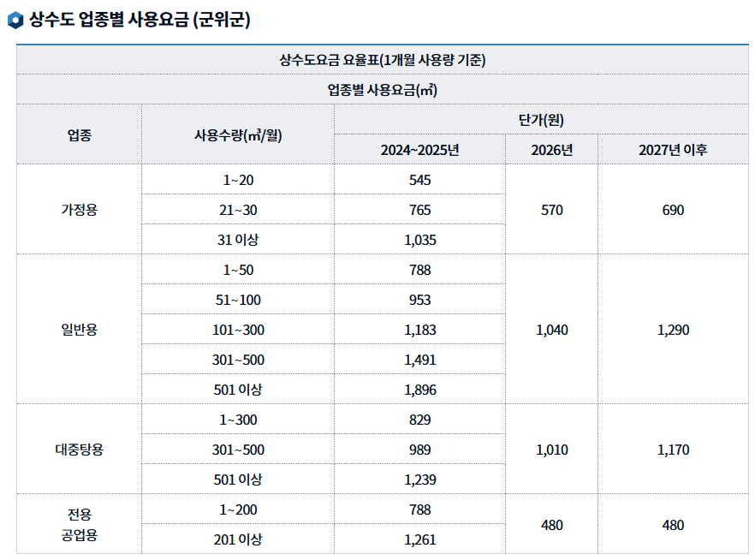Click '788' in the 일반용 1~50 row

pos(419,270)
